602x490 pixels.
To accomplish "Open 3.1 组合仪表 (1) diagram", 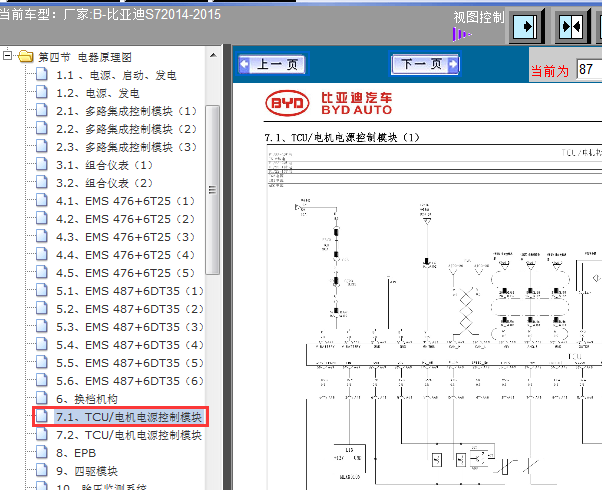I will [x=104, y=165].
